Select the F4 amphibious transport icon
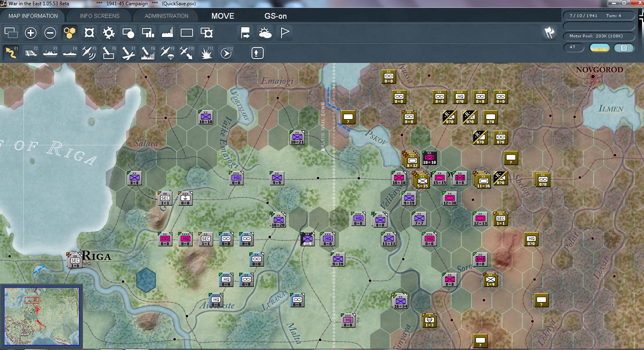 tap(70, 53)
